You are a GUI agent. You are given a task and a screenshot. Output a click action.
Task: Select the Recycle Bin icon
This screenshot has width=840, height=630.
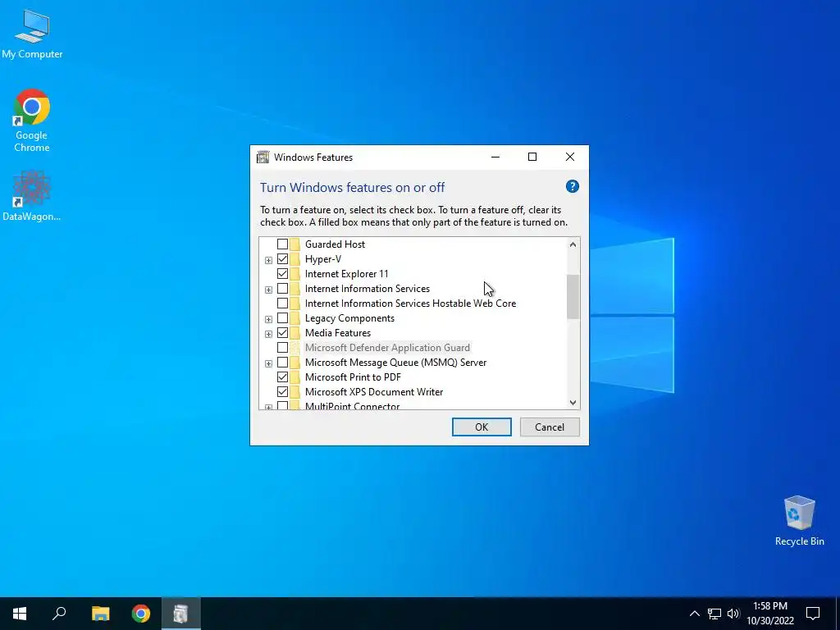click(x=799, y=520)
